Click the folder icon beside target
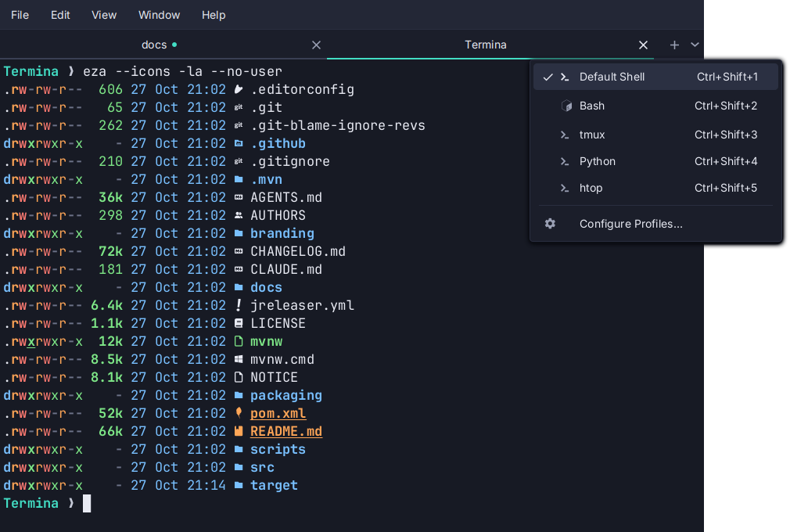The height and width of the screenshot is (532, 790). 239,485
